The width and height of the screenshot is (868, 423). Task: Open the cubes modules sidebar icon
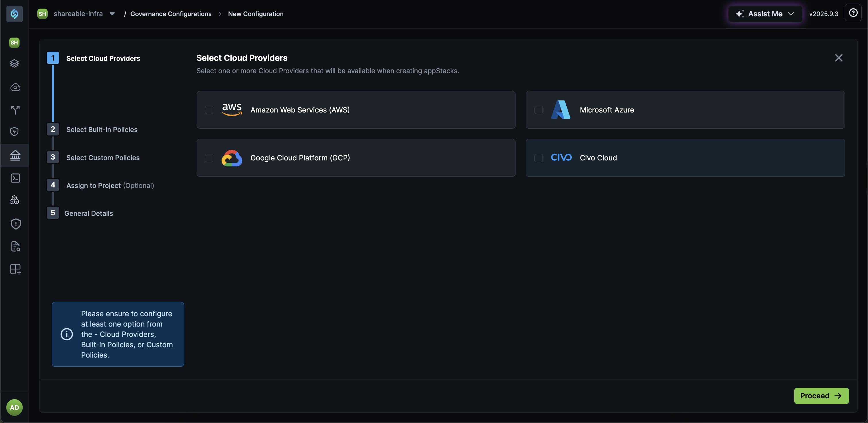pos(14,200)
